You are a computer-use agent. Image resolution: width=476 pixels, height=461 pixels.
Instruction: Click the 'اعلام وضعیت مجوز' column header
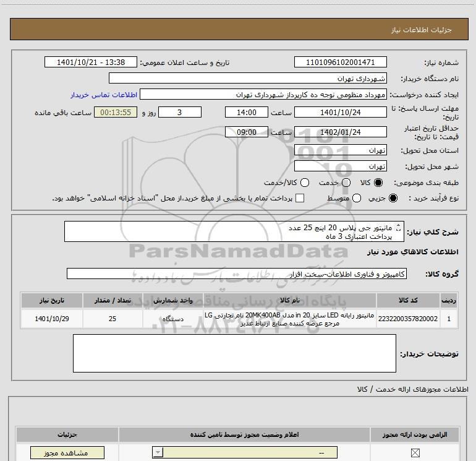pyautogui.click(x=244, y=434)
